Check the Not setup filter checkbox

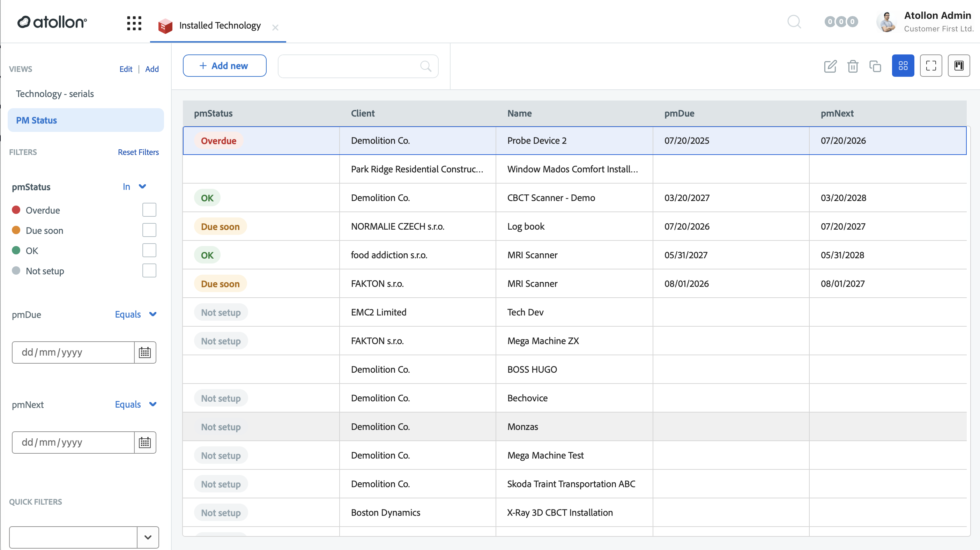(149, 271)
